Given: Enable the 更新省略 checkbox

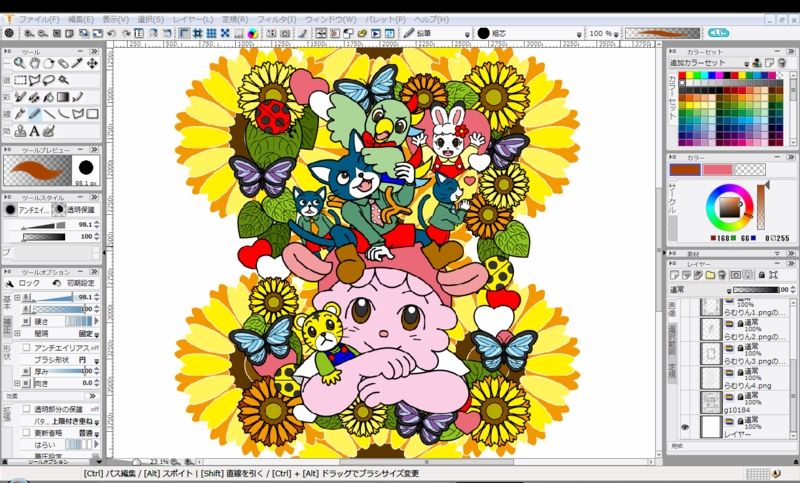Looking at the screenshot, I should click(26, 433).
